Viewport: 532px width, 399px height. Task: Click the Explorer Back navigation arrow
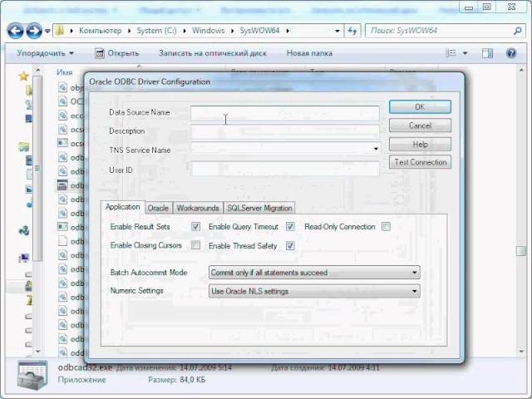pos(16,32)
